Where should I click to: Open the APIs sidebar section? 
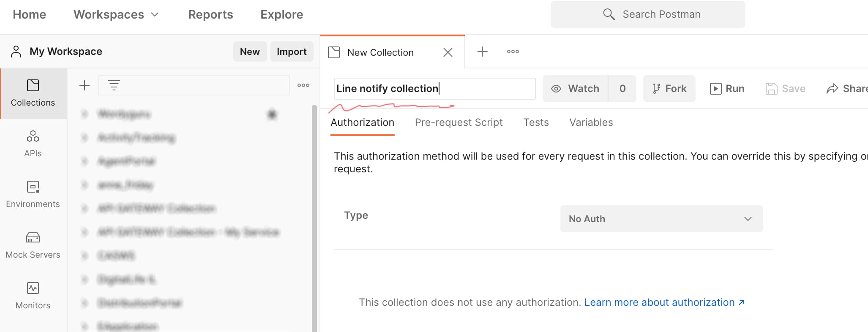pos(33,144)
